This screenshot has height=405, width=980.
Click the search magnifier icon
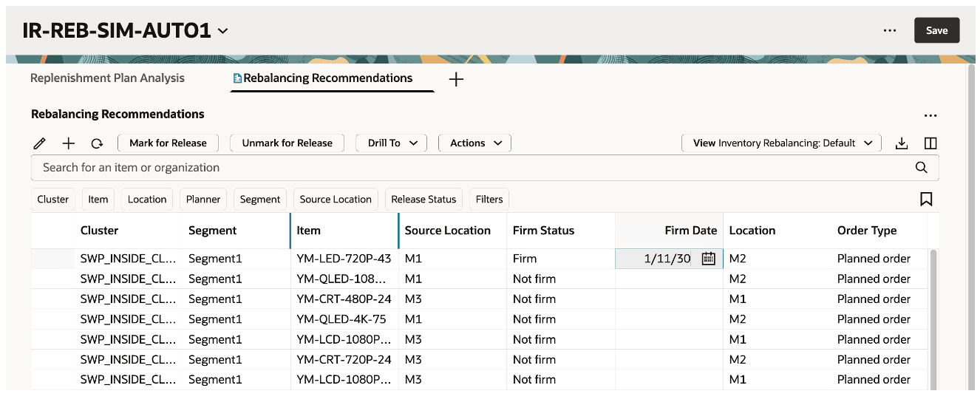click(x=921, y=168)
